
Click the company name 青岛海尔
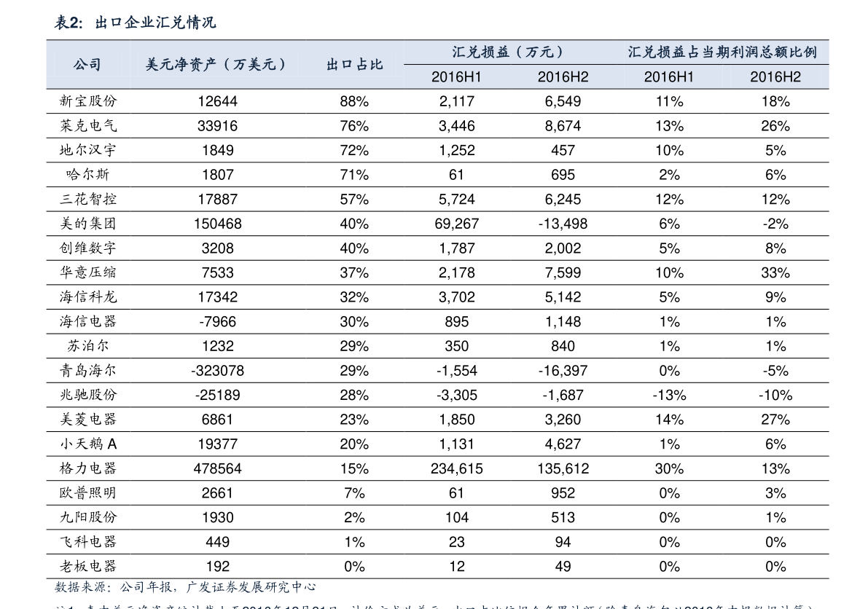pos(88,370)
